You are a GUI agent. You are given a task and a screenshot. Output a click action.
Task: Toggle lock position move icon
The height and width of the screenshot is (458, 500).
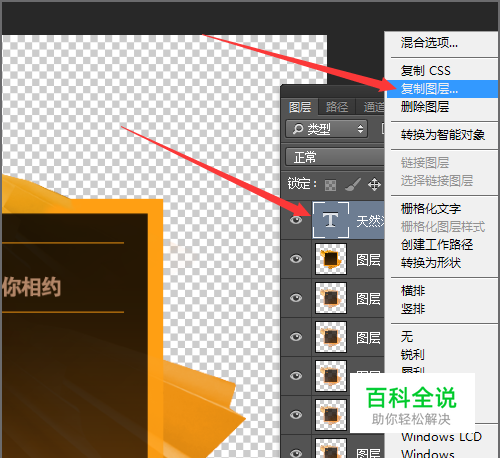[x=374, y=184]
